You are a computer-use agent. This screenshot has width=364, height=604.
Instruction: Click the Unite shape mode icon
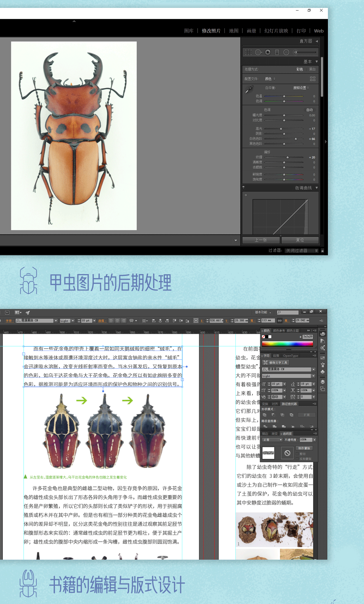[265, 415]
